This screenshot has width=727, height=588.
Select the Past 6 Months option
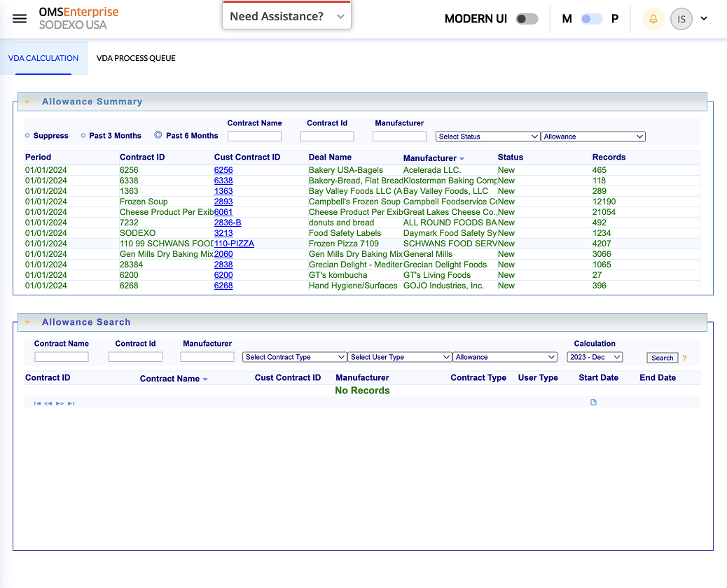coord(158,135)
